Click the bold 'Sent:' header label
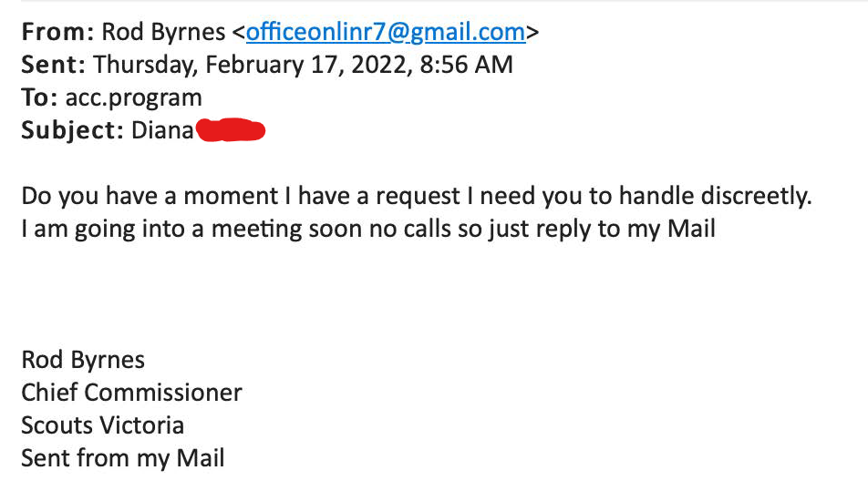This screenshot has width=868, height=491. click(53, 65)
